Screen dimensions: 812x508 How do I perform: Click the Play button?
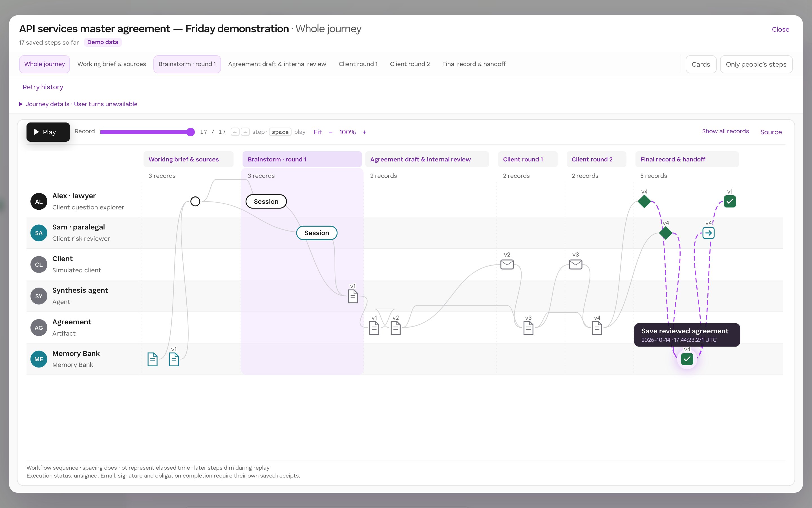48,132
